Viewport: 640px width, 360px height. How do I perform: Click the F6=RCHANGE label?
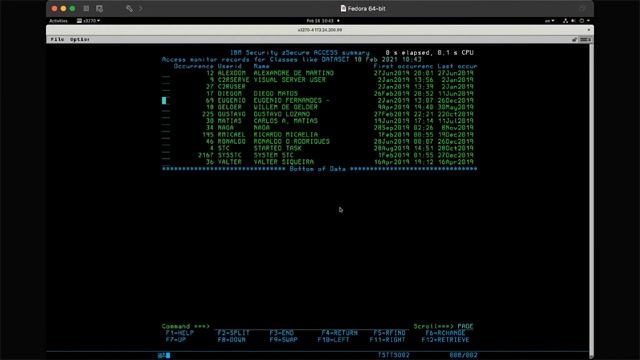(x=445, y=333)
